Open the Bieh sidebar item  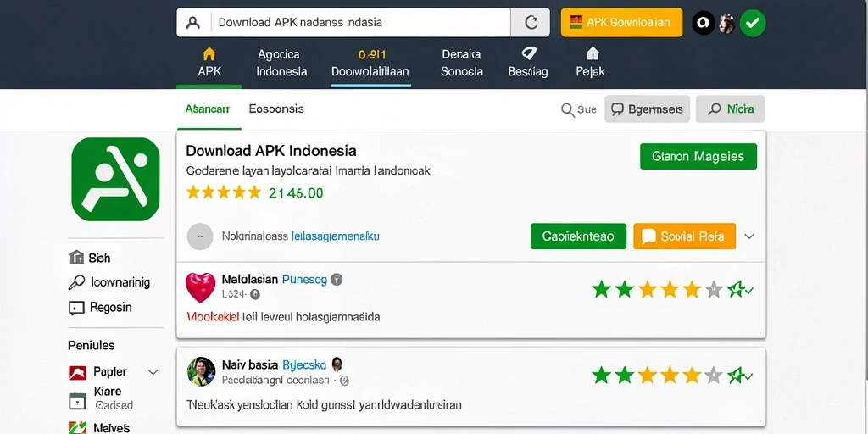[x=90, y=258]
